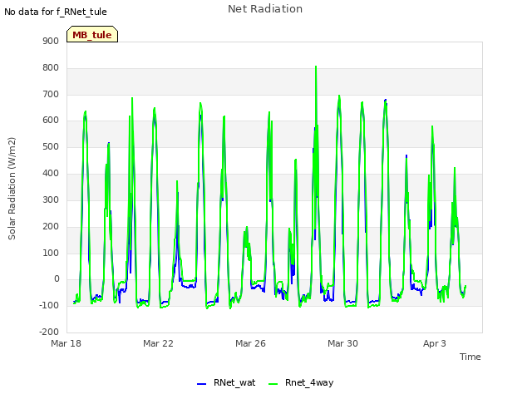Toggle the Rnet_4way legend entry
This screenshot has width=532, height=399.
tap(301, 382)
